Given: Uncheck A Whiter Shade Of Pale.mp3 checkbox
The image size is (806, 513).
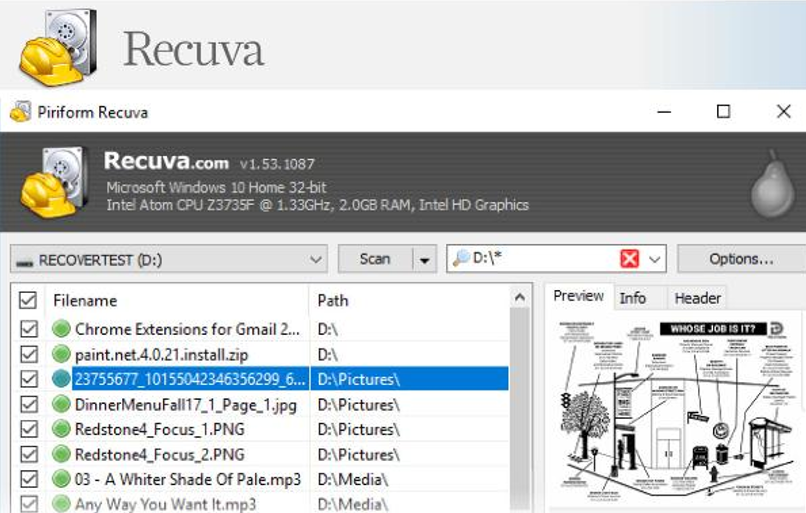Looking at the screenshot, I should pos(29,479).
